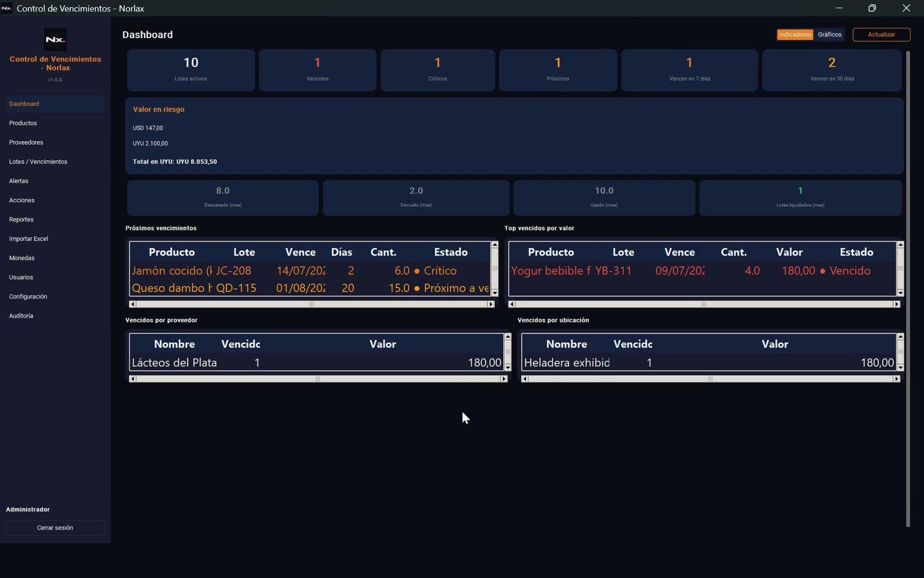Select the Jamón cocido row
This screenshot has width=924, height=578.
click(x=310, y=271)
